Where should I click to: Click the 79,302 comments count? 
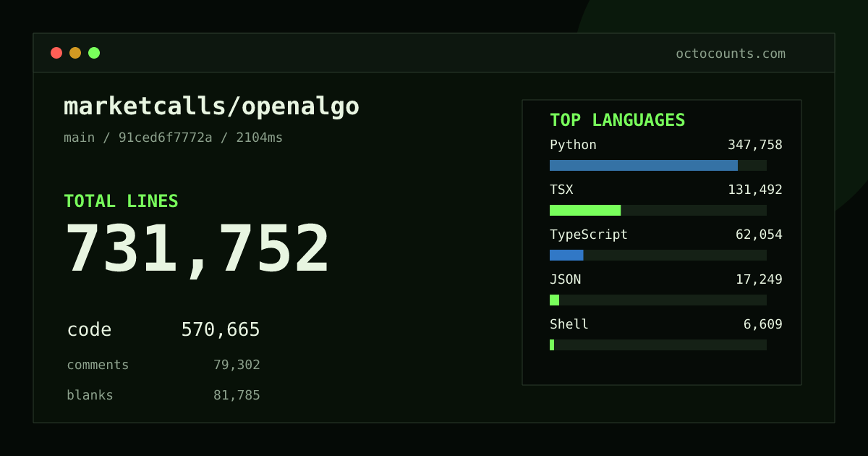[x=237, y=365]
